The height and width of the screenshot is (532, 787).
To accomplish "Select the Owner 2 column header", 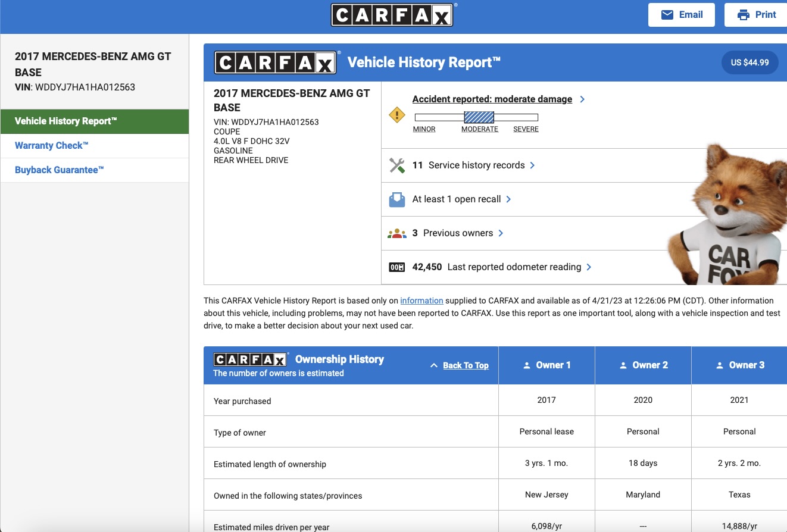I will click(643, 365).
